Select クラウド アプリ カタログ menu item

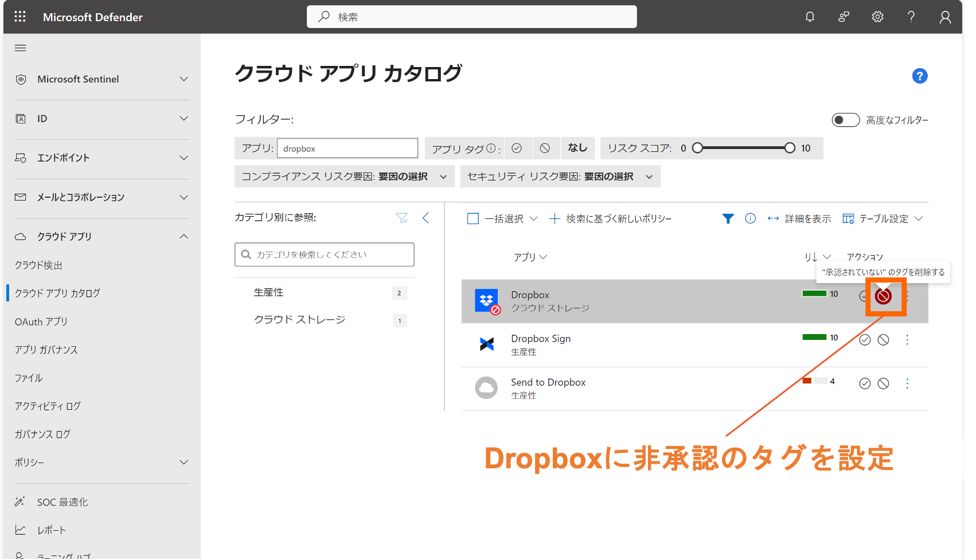[x=57, y=293]
